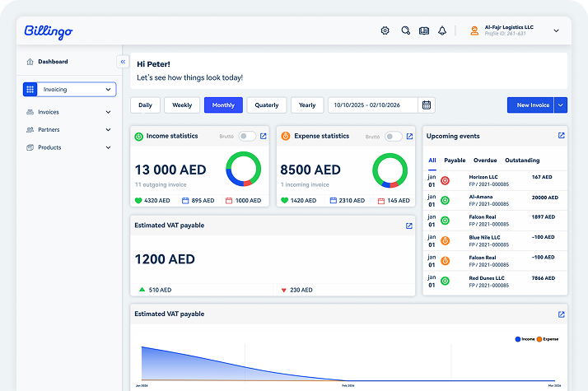Open calendar picker next to date range
Image resolution: width=588 pixels, height=391 pixels.
(x=427, y=105)
